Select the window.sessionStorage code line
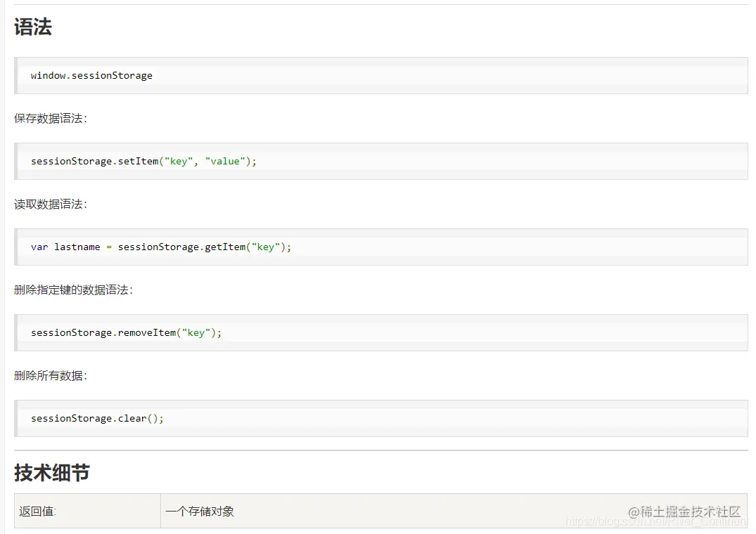Image resolution: width=756 pixels, height=534 pixels. point(91,76)
